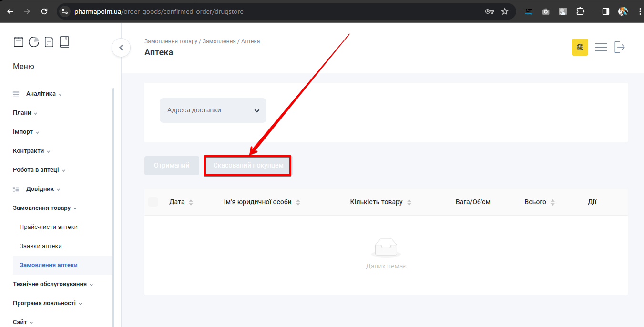Screen dimensions: 644x327
Task: Open the pie chart icon in sidebar
Action: (34, 42)
